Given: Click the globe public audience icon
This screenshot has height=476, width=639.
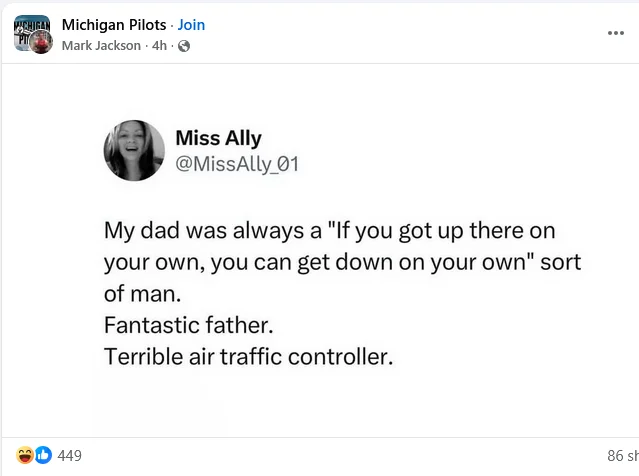Looking at the screenshot, I should 183,46.
